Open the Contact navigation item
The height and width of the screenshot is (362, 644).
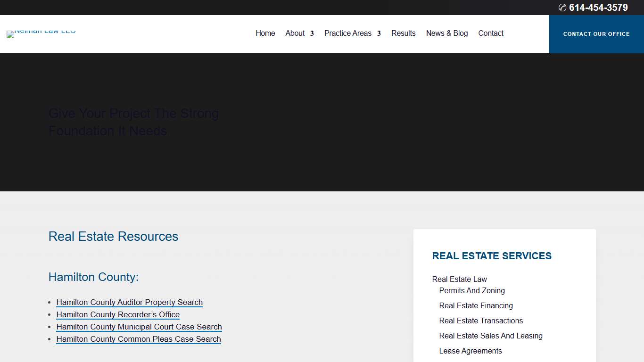[491, 33]
